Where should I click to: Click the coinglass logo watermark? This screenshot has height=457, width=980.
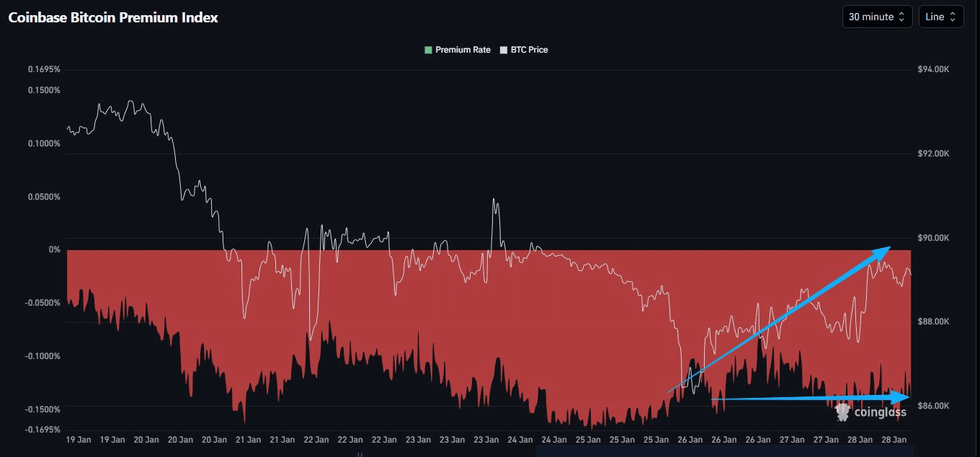coord(872,412)
